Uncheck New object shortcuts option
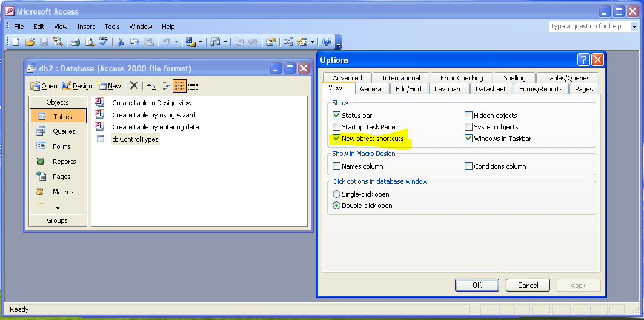 pos(336,139)
